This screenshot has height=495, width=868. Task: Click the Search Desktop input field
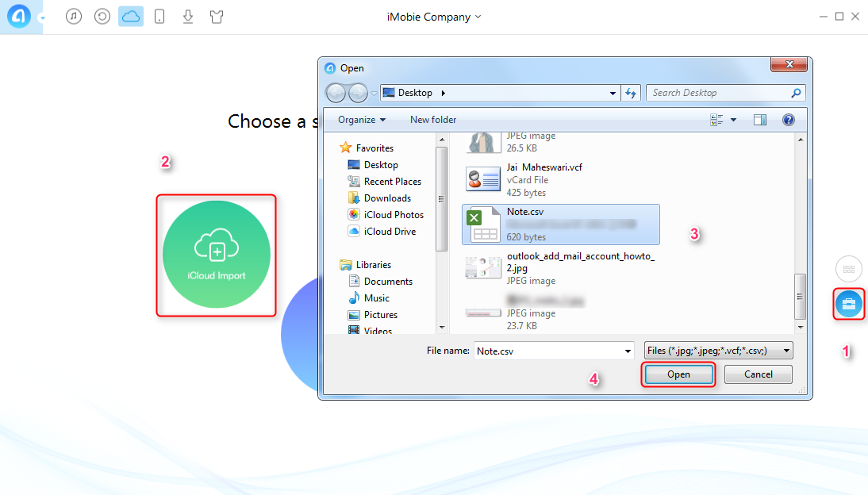click(x=718, y=93)
